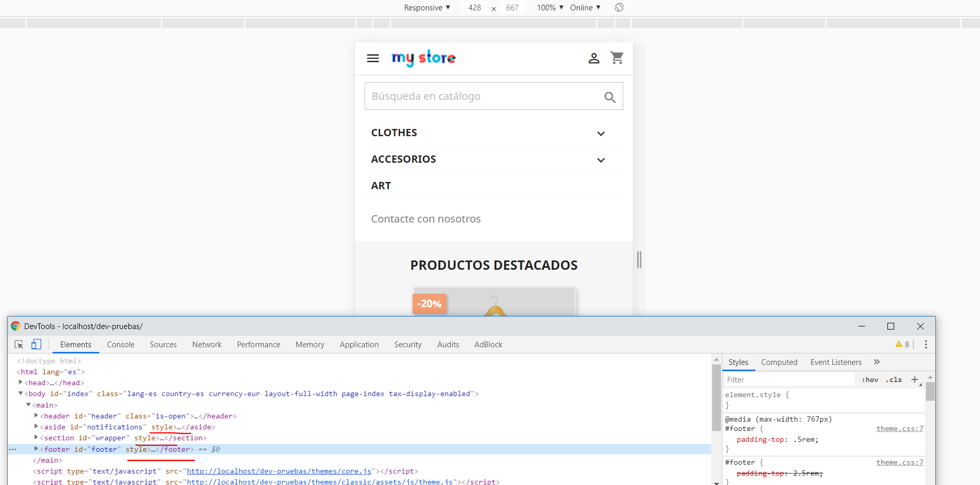Image resolution: width=980 pixels, height=485 pixels.
Task: Click the ellipsis beside the footer row
Action: [12, 449]
